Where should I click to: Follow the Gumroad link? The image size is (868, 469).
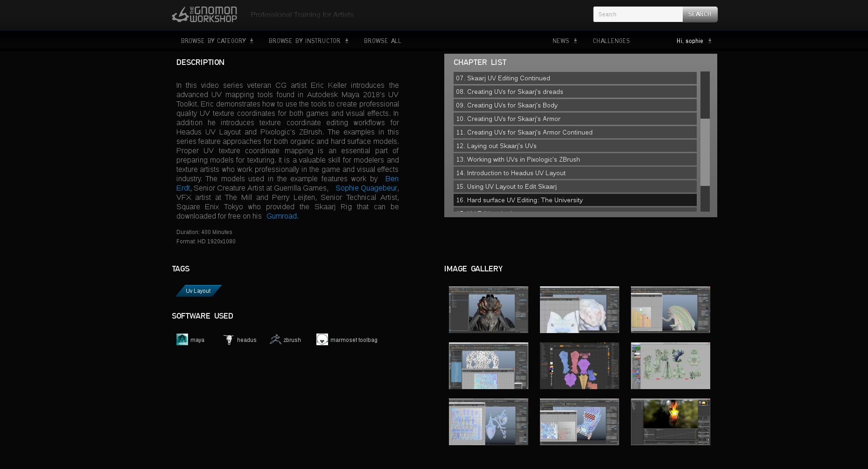(x=281, y=216)
